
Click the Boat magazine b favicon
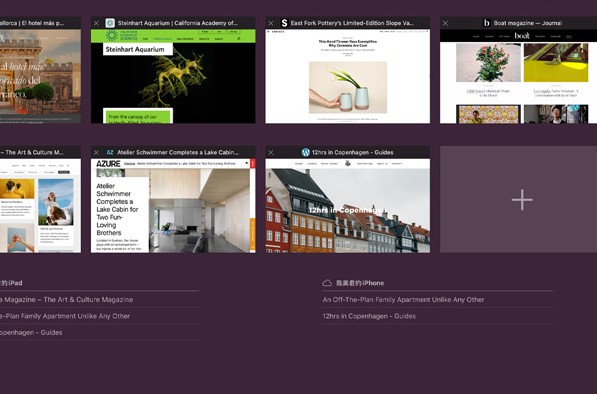486,23
